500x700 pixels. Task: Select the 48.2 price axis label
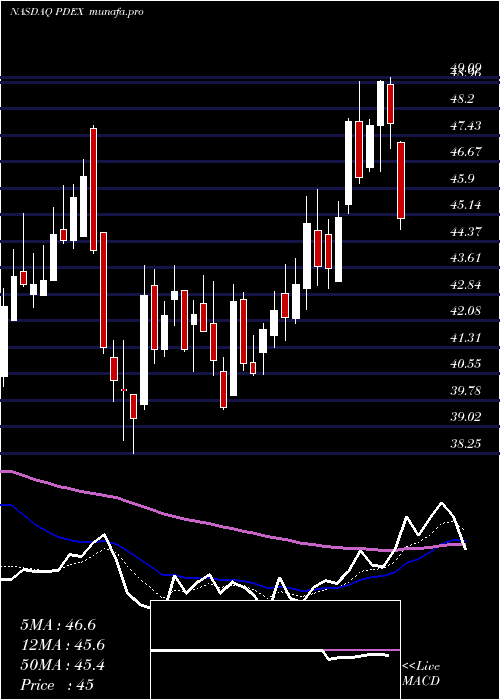(462, 99)
